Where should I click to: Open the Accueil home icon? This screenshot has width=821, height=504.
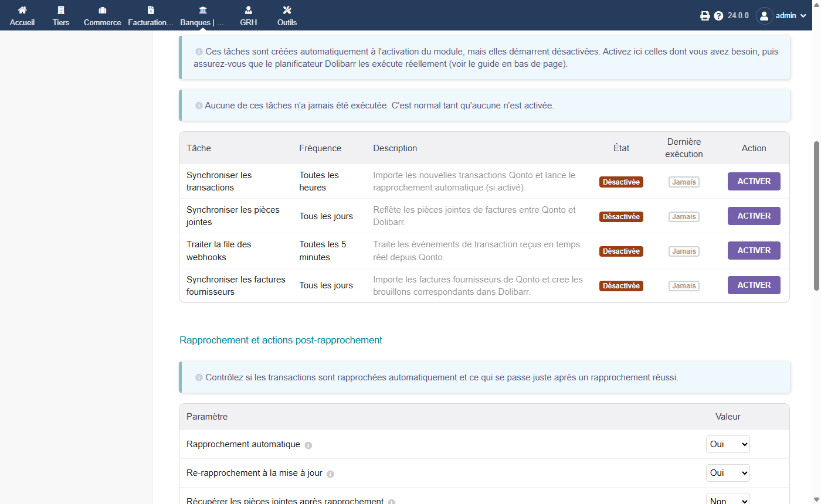(22, 10)
